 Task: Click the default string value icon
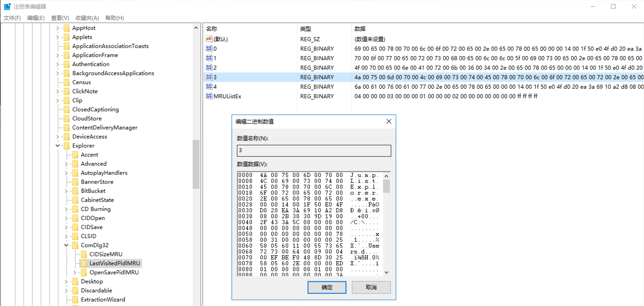209,39
